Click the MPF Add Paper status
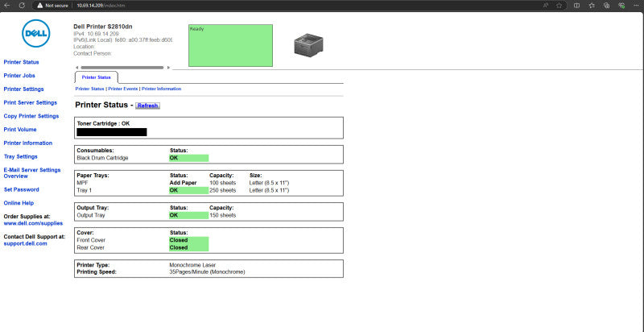 [x=184, y=182]
